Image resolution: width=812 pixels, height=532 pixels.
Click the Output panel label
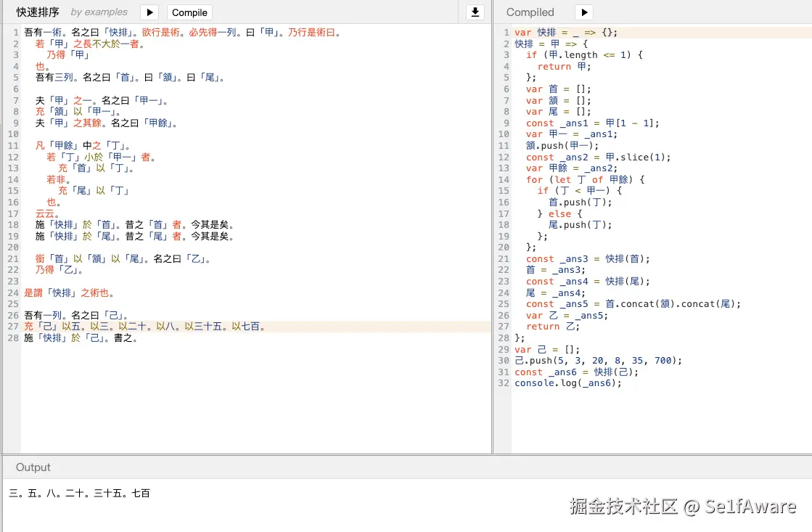33,467
